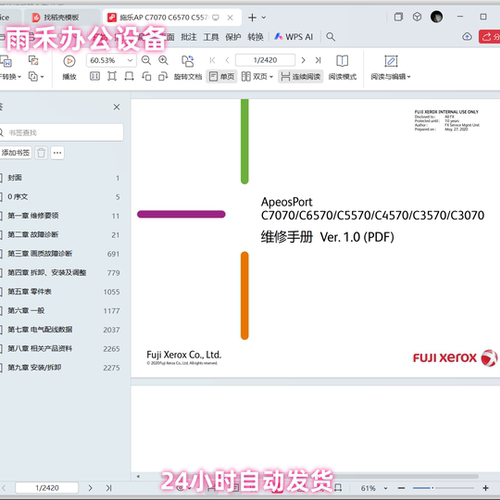The image size is (500, 500).
Task: Click Rotate Document (旋转文档) label
Action: click(188, 77)
